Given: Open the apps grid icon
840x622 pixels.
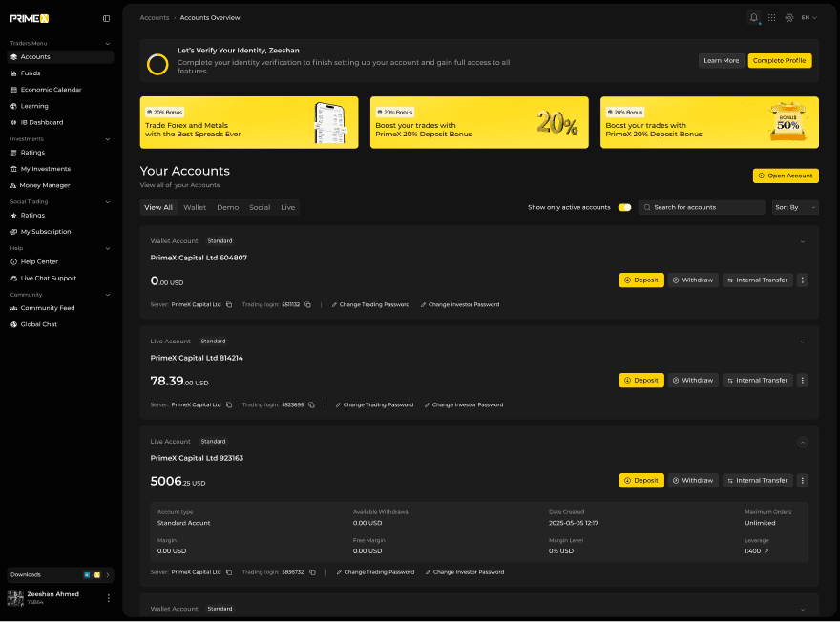Looking at the screenshot, I should point(771,18).
